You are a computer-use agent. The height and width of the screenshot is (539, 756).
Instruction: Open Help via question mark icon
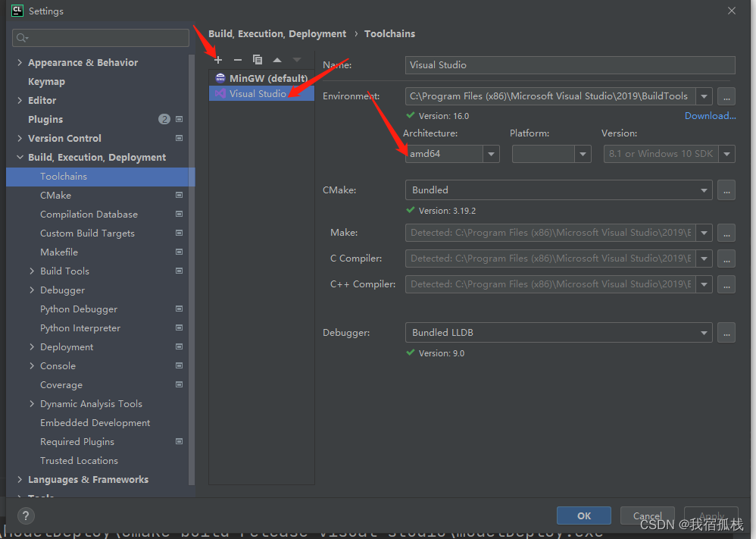26,515
